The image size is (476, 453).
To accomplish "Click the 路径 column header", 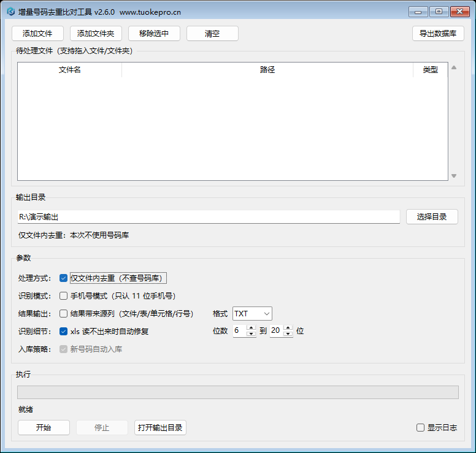I will point(267,70).
